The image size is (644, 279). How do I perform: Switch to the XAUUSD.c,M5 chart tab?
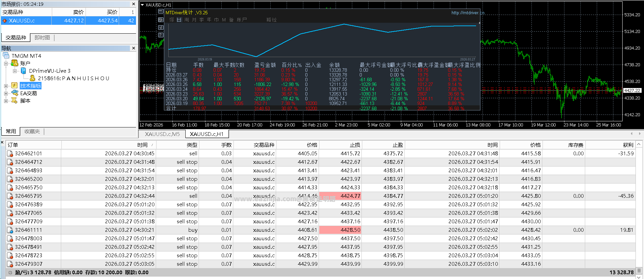[x=162, y=134]
